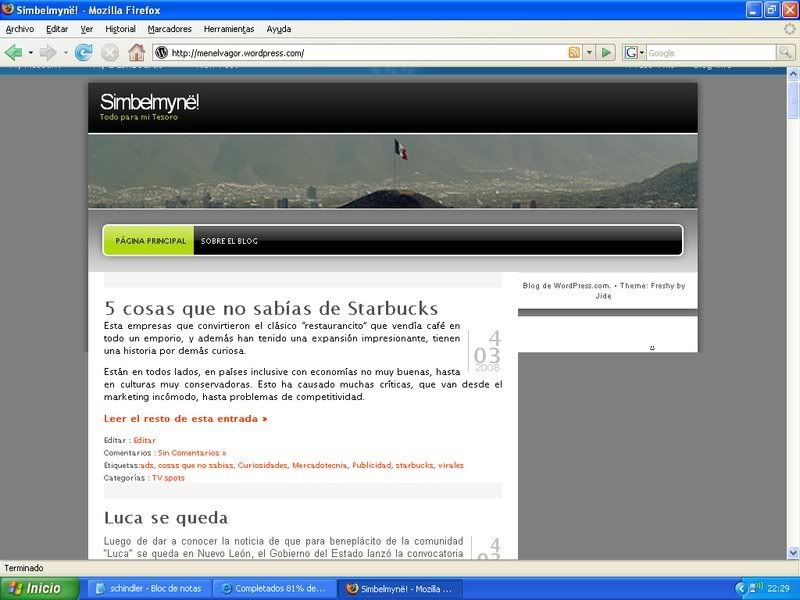
Task: Open the Windows Inicio start button
Action: pyautogui.click(x=37, y=588)
